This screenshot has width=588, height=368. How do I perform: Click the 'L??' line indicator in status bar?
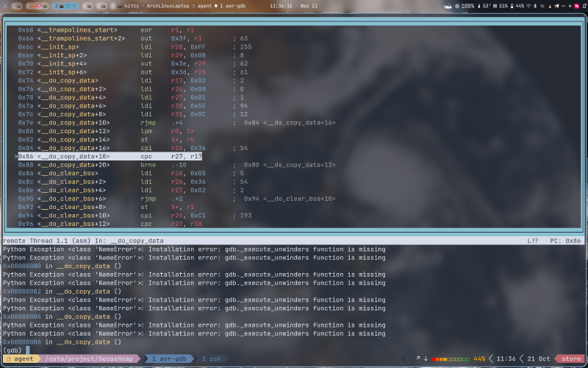(x=532, y=241)
